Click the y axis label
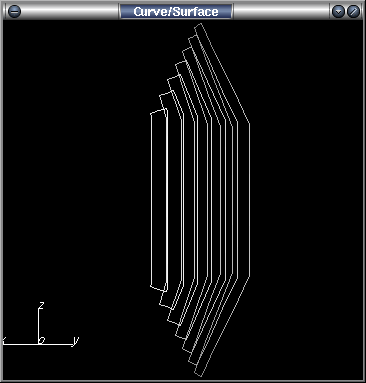366x383 pixels. (76, 340)
